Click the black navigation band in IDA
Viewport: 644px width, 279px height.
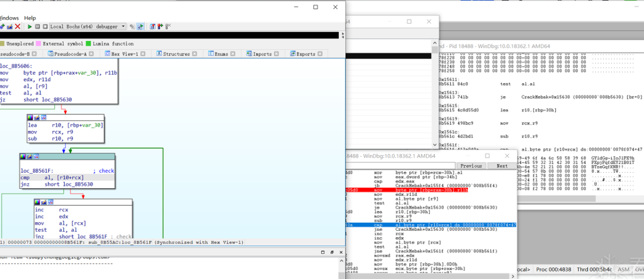point(169,35)
